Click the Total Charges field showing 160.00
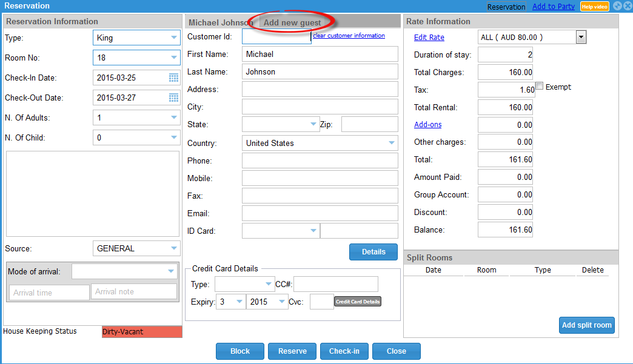This screenshot has height=364, width=633. point(505,72)
